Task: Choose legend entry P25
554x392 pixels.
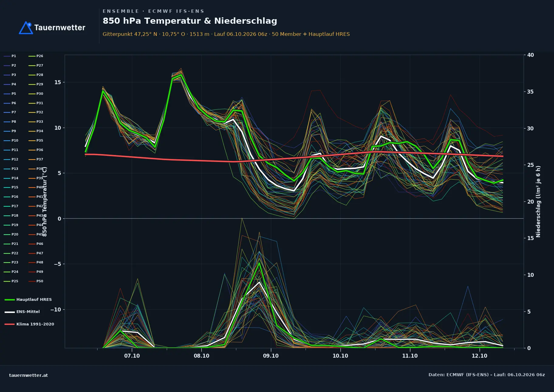Action: tap(11, 281)
